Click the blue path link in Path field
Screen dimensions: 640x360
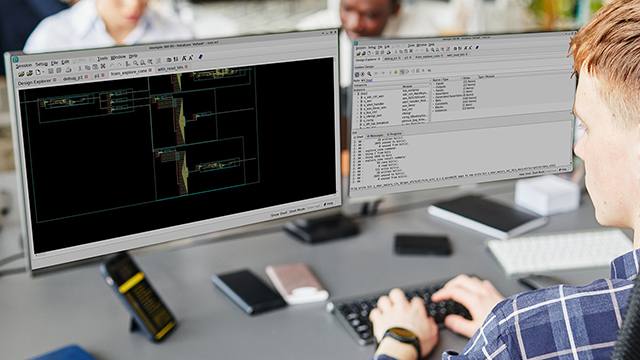coord(369,80)
